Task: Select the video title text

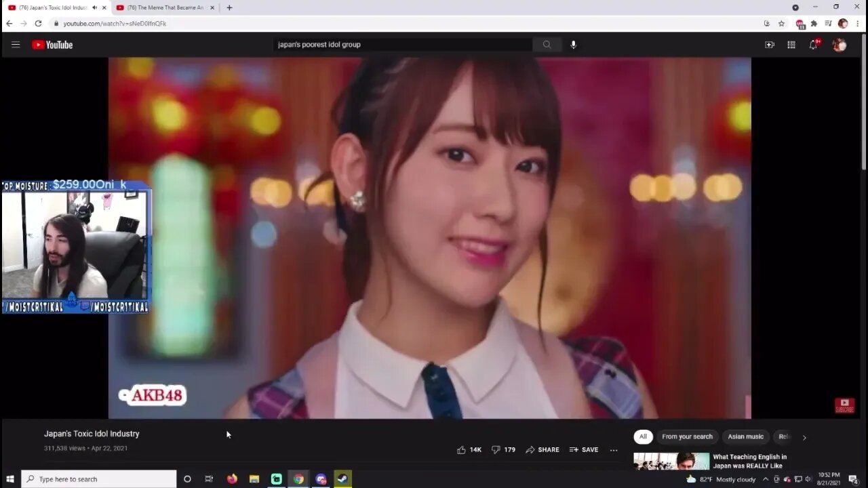Action: coord(92,434)
